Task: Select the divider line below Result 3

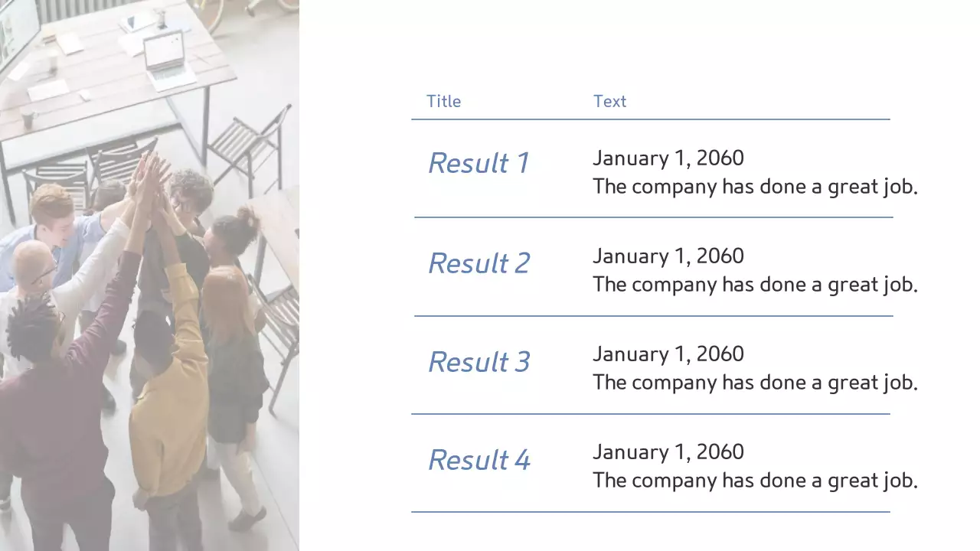Action: point(650,414)
